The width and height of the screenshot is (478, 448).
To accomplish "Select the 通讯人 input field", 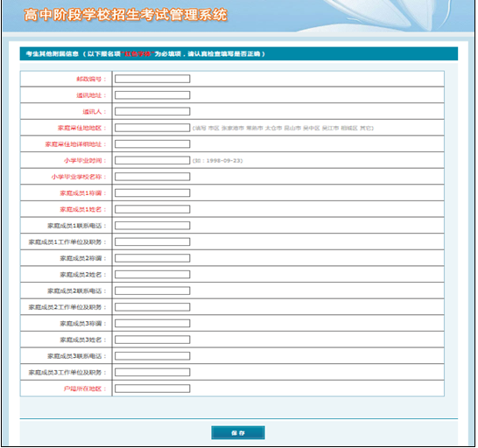I will coord(152,111).
